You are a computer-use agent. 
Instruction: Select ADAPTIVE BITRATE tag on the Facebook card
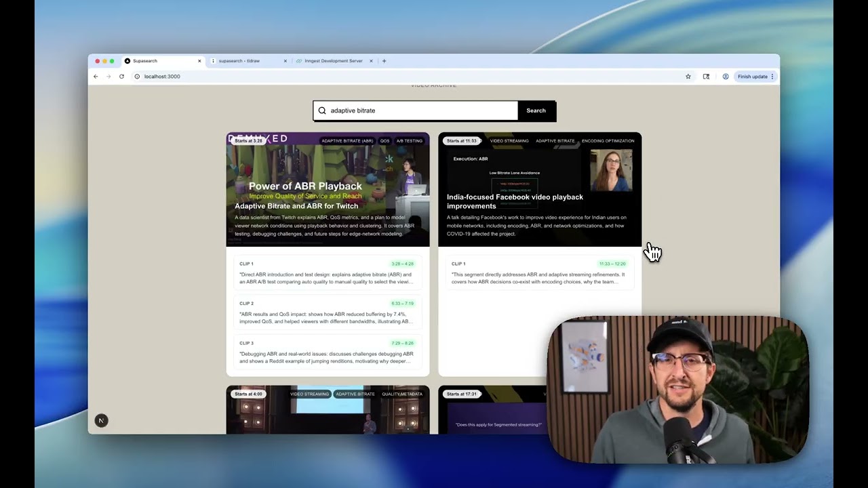tap(555, 141)
